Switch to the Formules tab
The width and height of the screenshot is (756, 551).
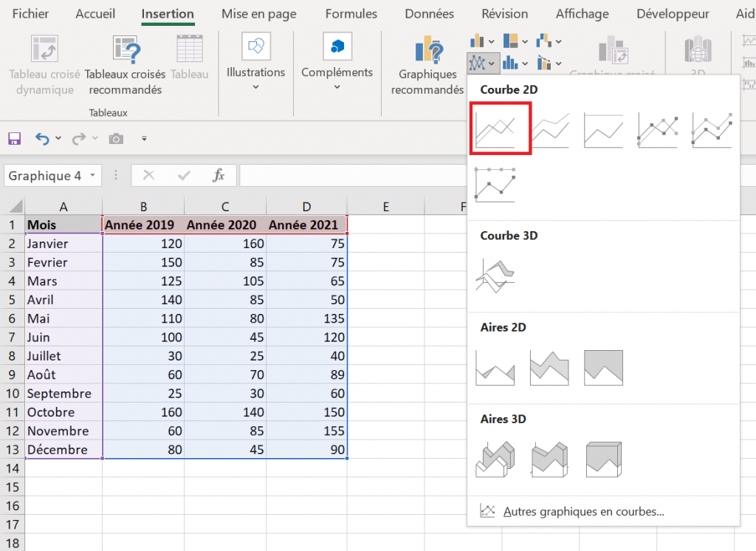[x=351, y=13]
